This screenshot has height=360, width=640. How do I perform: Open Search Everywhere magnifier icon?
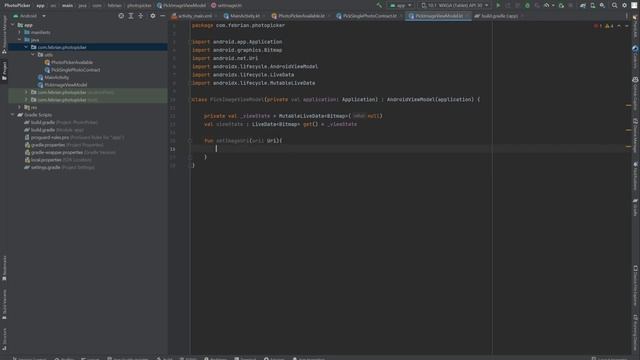pos(614,5)
